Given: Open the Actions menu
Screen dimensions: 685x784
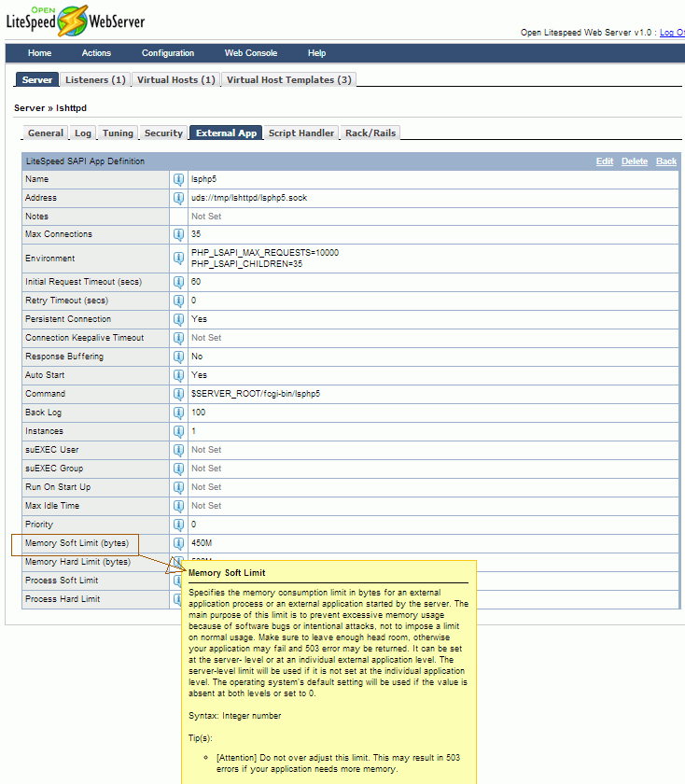Looking at the screenshot, I should click(x=96, y=53).
